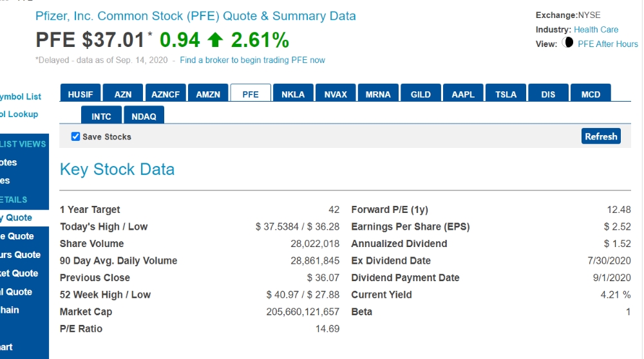Click the Key Stock Data heading

tap(117, 169)
